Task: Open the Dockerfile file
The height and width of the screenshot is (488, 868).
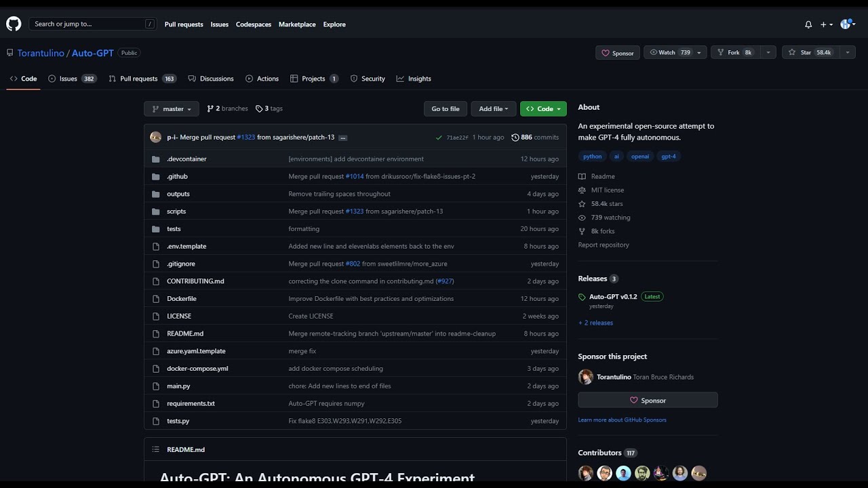Action: [x=182, y=299]
